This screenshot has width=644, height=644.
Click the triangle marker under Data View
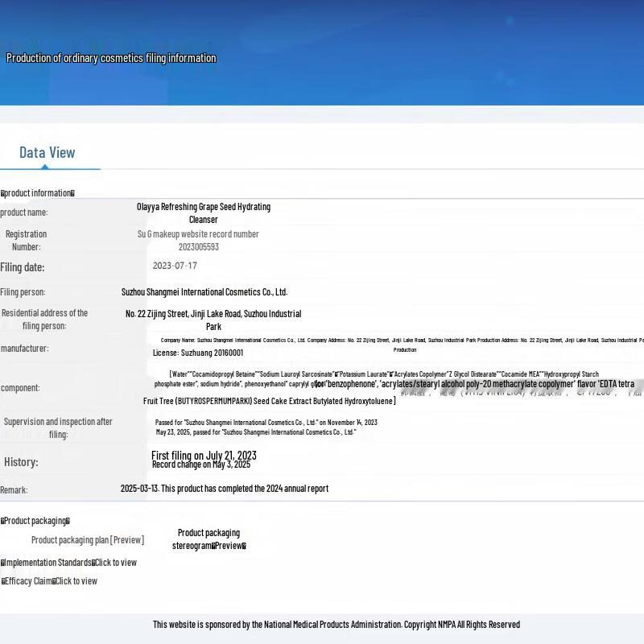click(45, 167)
